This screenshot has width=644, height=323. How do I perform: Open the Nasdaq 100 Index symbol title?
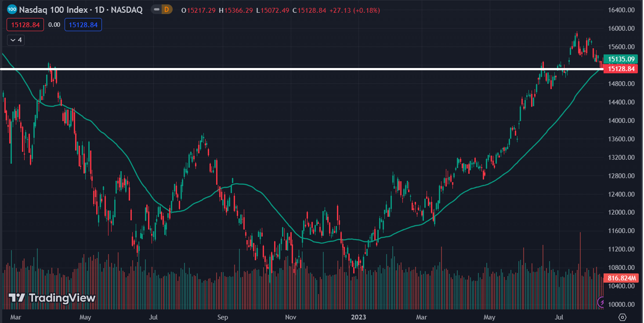(81, 10)
